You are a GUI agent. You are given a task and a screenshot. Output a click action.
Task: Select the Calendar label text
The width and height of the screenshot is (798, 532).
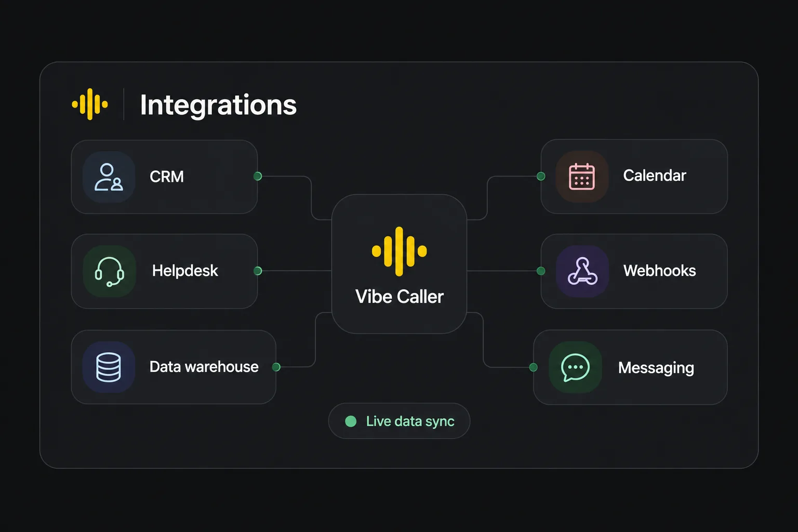655,176
